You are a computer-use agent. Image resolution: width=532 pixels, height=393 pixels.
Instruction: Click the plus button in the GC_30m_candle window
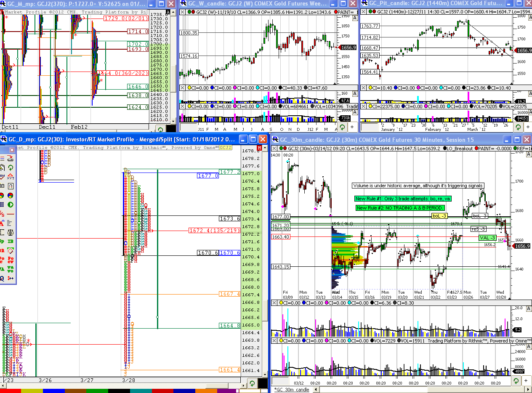point(527,380)
